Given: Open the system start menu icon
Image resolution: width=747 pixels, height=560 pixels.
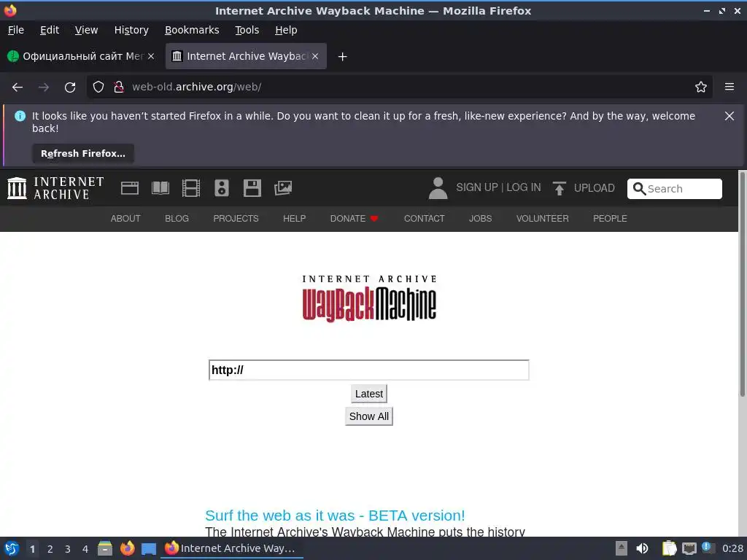Looking at the screenshot, I should [12, 548].
